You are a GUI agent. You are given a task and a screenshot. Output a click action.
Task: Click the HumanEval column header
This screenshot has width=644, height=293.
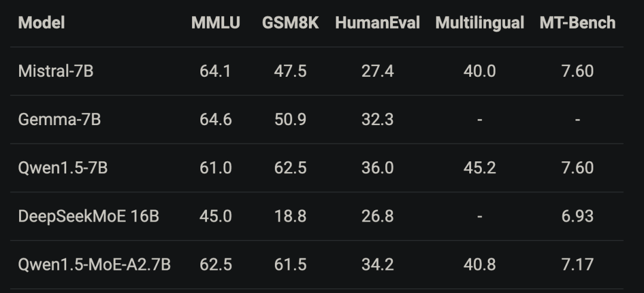[x=377, y=23]
